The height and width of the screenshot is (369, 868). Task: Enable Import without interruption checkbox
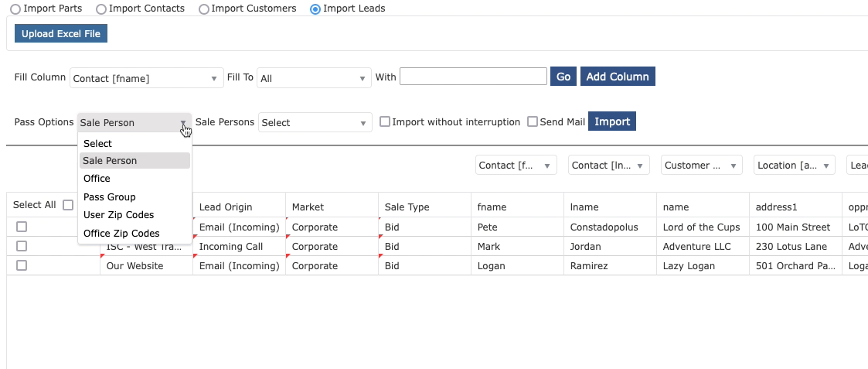coord(385,121)
